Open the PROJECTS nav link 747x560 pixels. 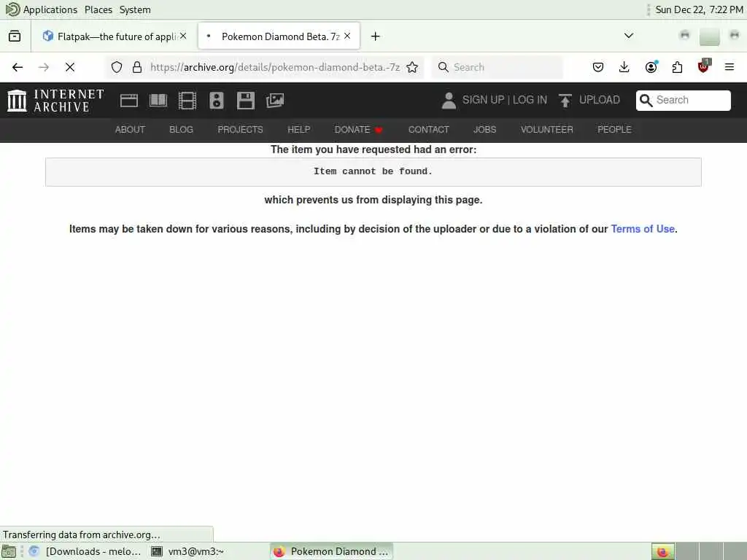pyautogui.click(x=240, y=130)
